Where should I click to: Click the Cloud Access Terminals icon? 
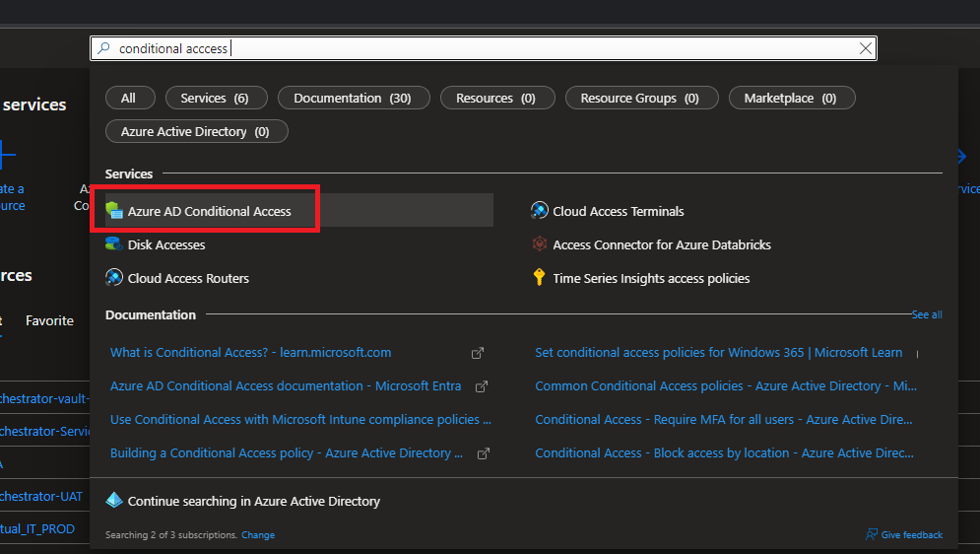click(540, 210)
